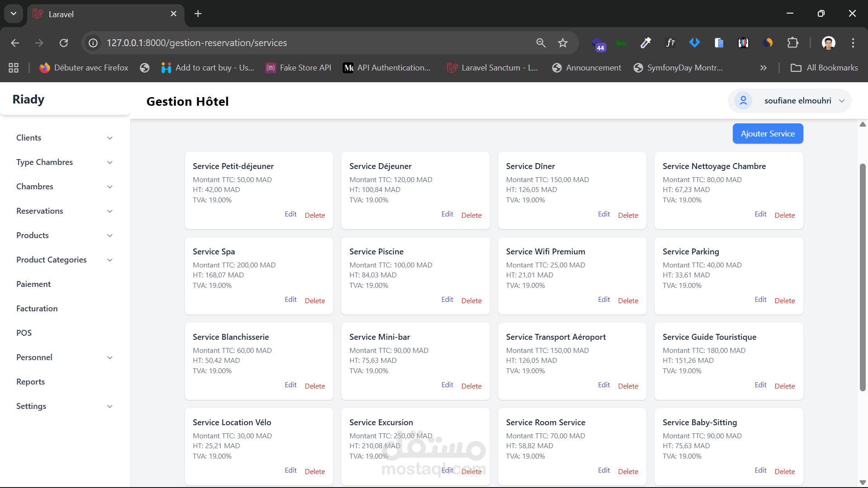
Task: Edit the Service Spa card
Action: (x=290, y=300)
